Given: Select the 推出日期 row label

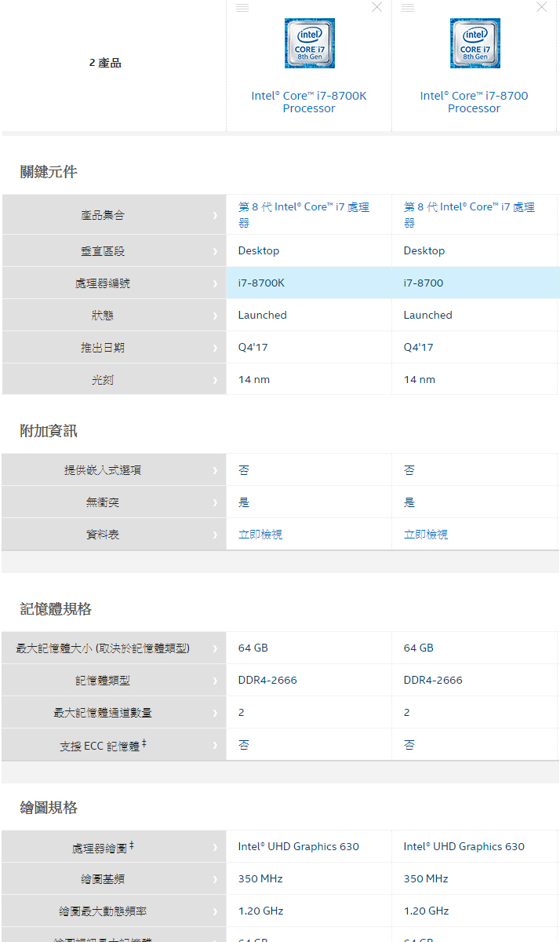Looking at the screenshot, I should pyautogui.click(x=103, y=348).
